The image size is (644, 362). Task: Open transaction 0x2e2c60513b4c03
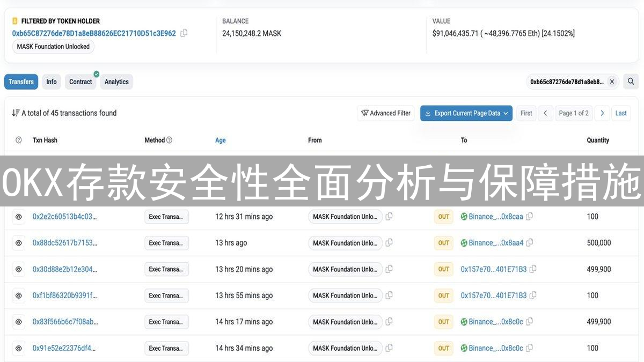pyautogui.click(x=65, y=217)
